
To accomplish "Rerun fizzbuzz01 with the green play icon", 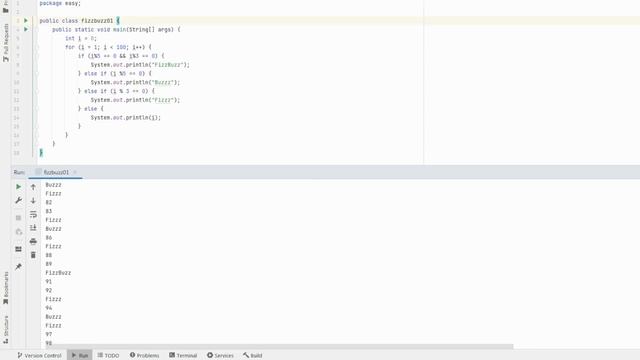I will [18, 187].
